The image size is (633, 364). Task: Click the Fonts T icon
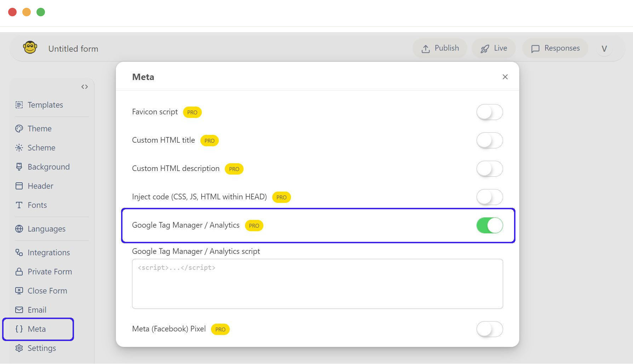click(19, 205)
